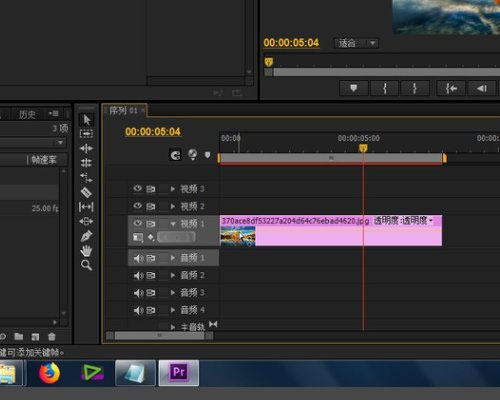This screenshot has height=400, width=500.
Task: Set In point in program monitor
Action: 385,88
